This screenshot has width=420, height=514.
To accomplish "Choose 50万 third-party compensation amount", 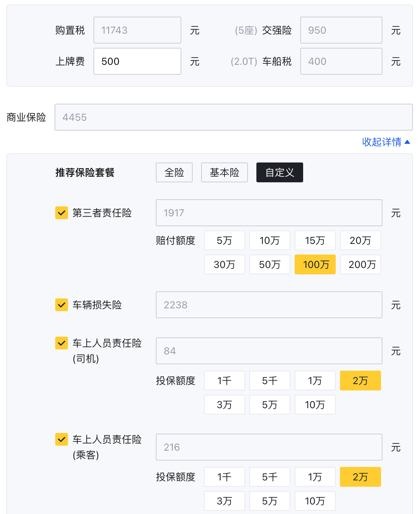I will (270, 264).
